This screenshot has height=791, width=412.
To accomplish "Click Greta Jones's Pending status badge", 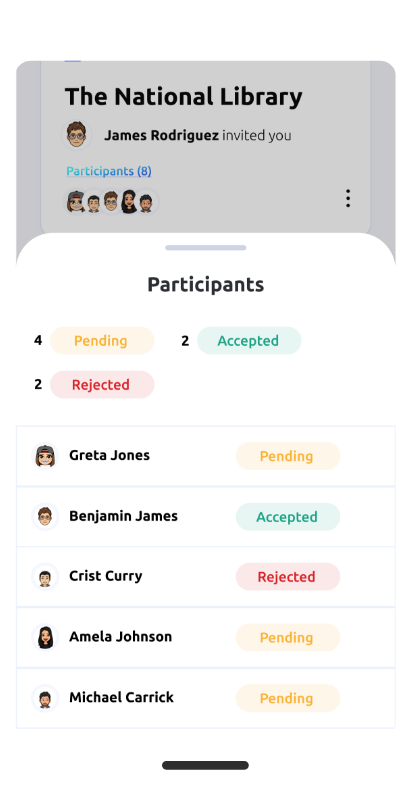I will pos(288,456).
